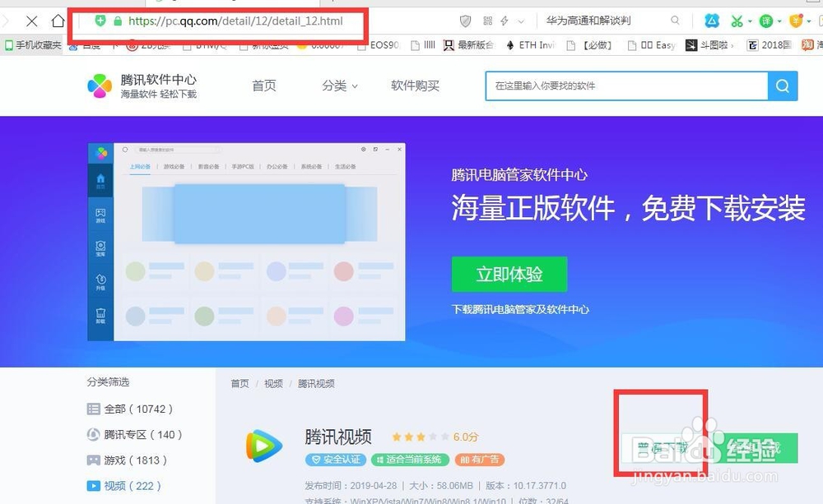Click the green scissors screenshot icon
This screenshot has width=823, height=504.
(x=737, y=21)
